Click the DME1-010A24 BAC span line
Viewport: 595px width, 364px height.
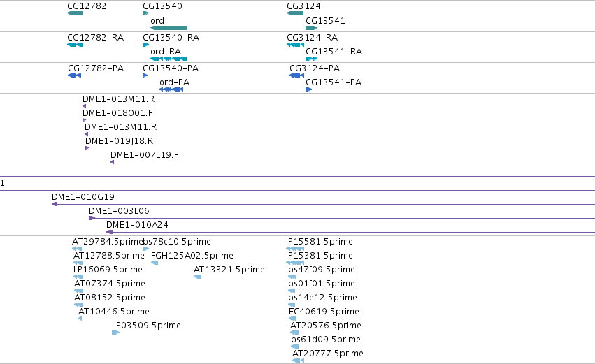pyautogui.click(x=350, y=232)
